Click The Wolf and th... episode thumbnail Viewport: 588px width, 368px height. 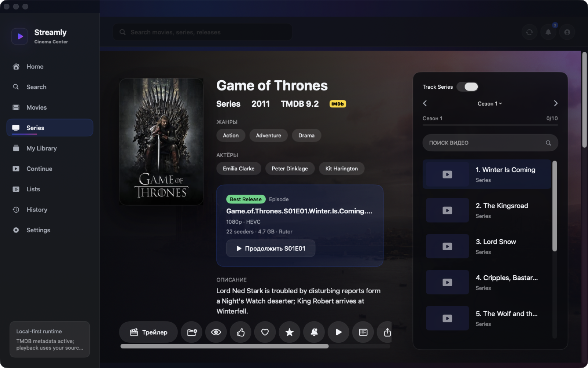(447, 318)
